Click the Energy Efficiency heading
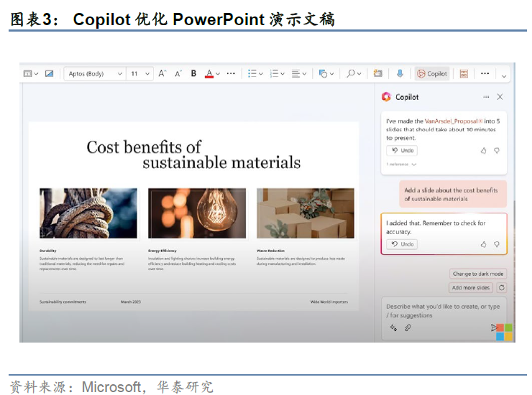The height and width of the screenshot is (395, 532). coord(162,251)
